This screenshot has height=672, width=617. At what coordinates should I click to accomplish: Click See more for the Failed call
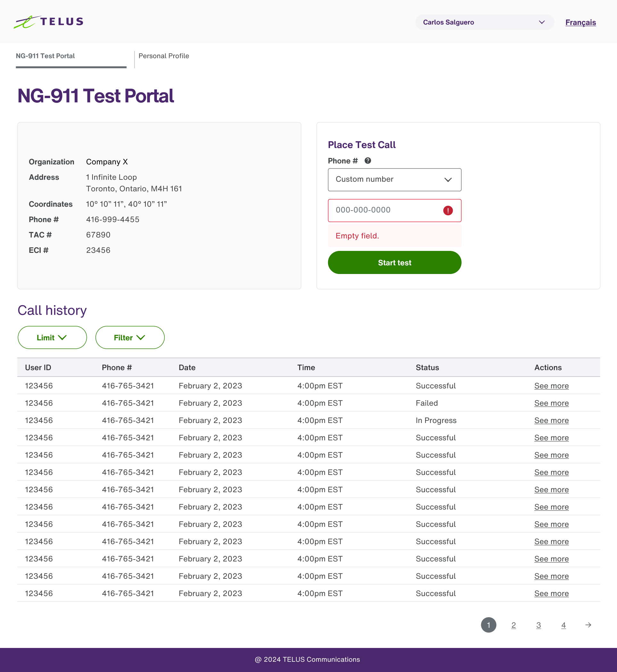(551, 403)
